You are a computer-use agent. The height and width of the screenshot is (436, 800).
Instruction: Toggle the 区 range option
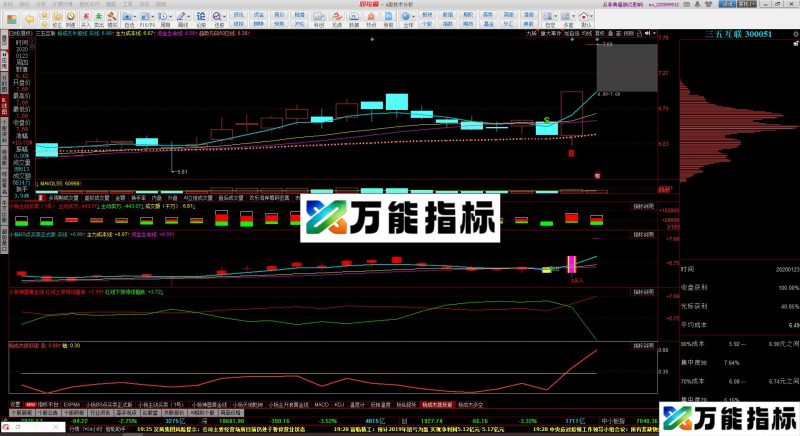click(618, 33)
